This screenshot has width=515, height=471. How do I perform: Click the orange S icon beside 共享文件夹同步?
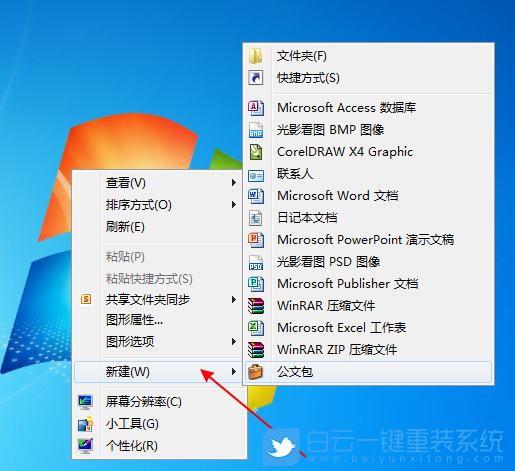(86, 299)
